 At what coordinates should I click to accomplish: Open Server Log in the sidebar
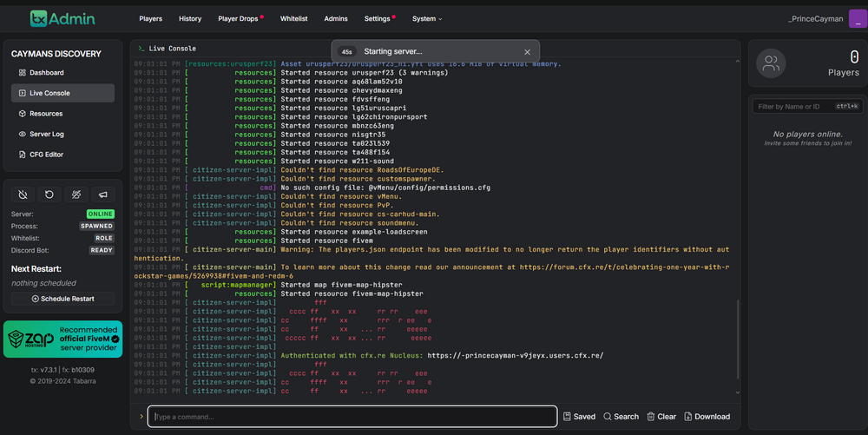[x=62, y=134]
